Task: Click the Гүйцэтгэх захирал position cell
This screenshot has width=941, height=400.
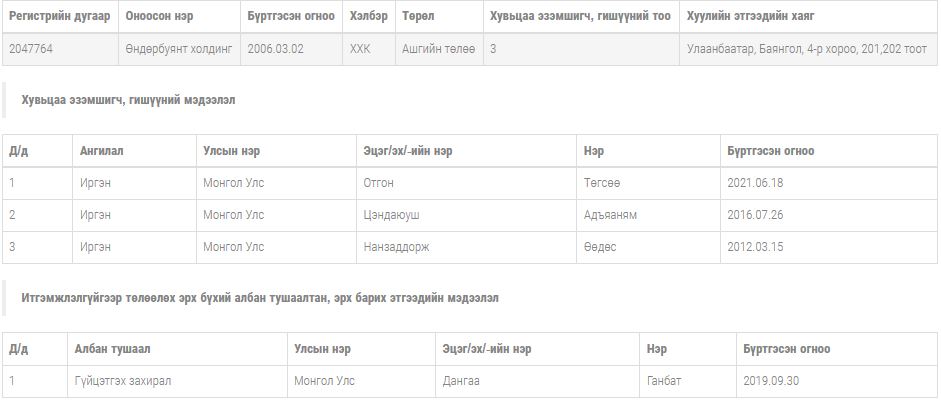Action: [124, 381]
